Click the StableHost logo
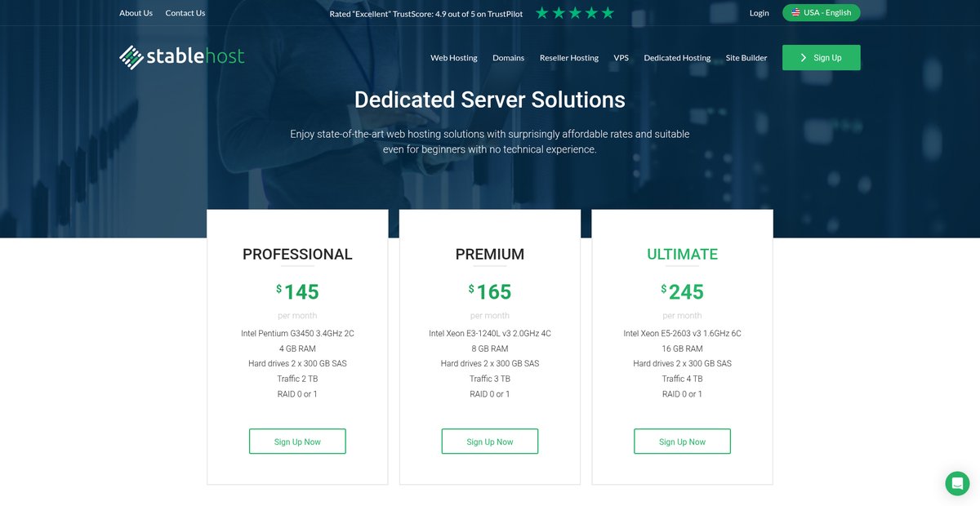980x506 pixels. [x=181, y=57]
